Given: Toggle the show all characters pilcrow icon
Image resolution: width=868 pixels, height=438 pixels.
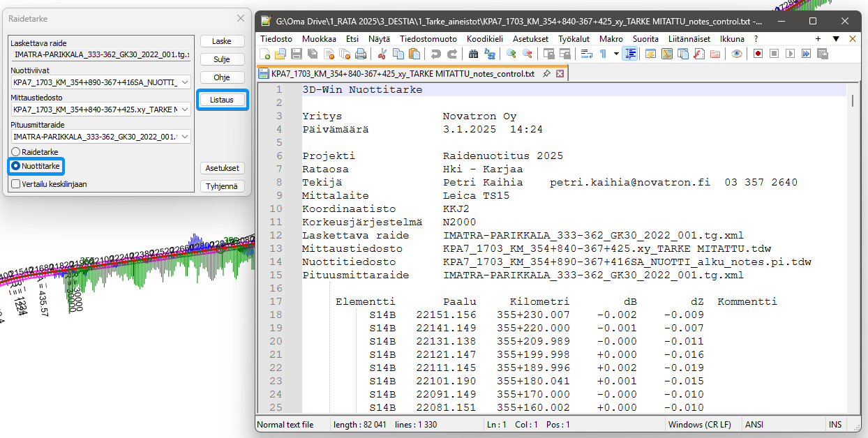Looking at the screenshot, I should 603,54.
